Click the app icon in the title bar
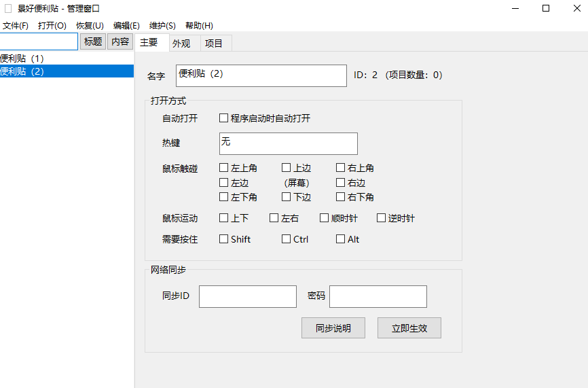588x388 pixels. [x=8, y=8]
